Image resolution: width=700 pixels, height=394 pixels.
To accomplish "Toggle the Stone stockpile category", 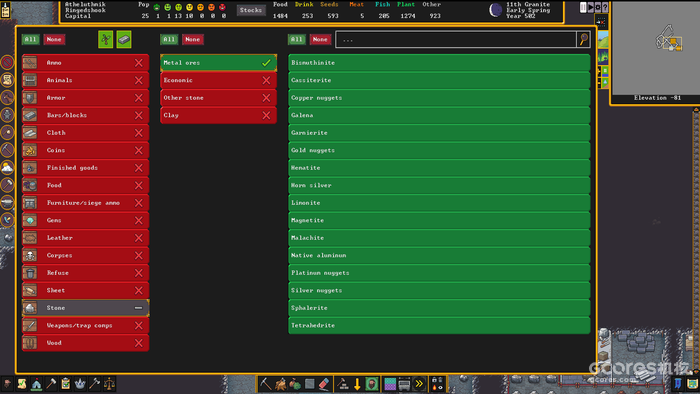I will click(x=85, y=308).
